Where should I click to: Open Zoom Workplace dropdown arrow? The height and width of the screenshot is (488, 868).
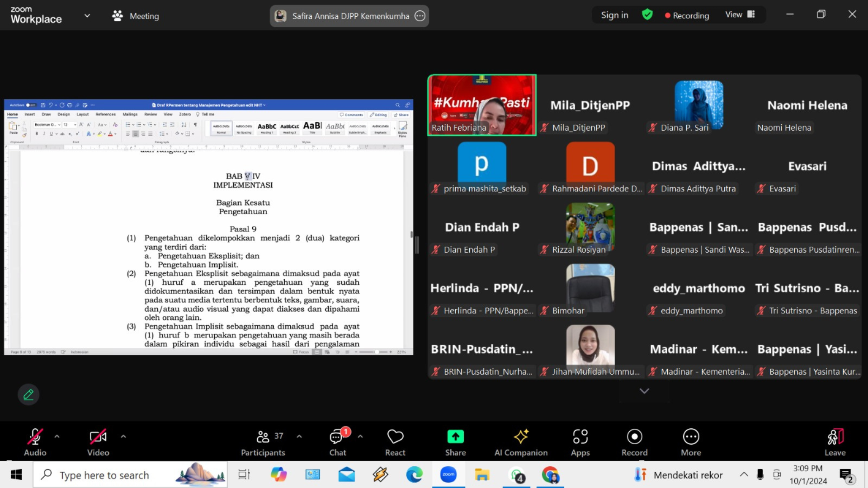click(87, 16)
